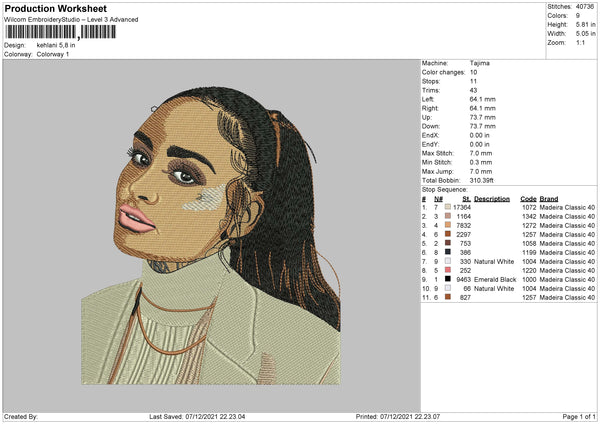Click the width value '5.05 in'

[585, 34]
